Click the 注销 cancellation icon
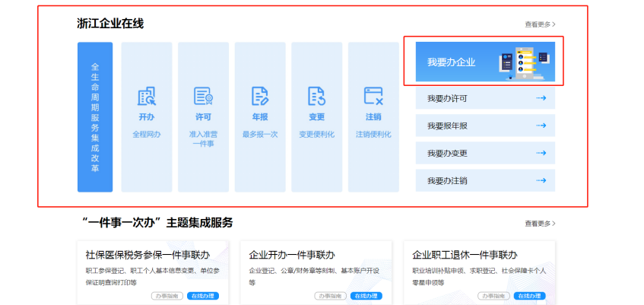The image size is (644, 305). pos(373,97)
